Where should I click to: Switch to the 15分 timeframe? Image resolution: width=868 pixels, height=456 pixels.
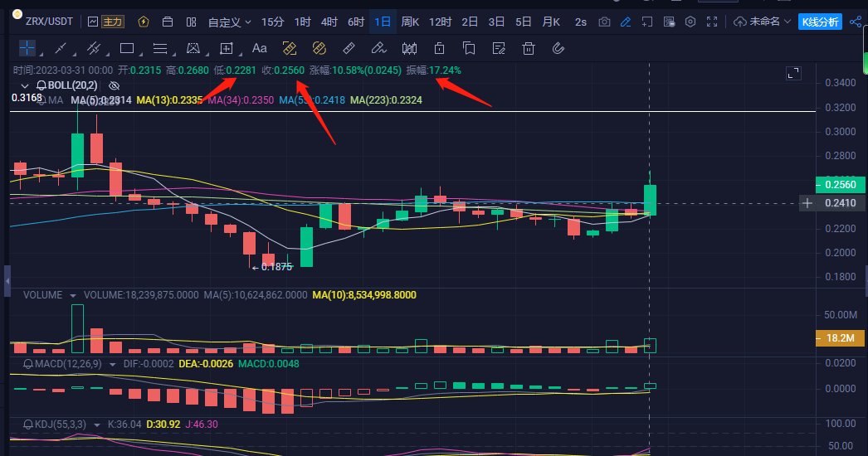(272, 22)
